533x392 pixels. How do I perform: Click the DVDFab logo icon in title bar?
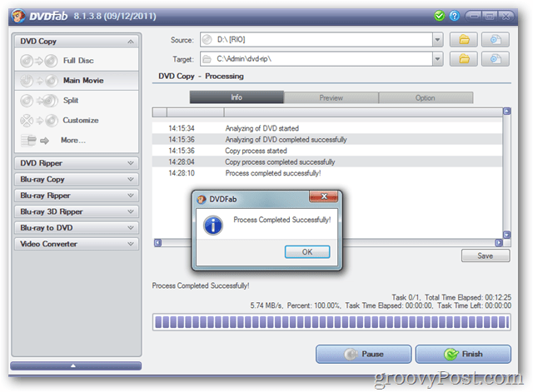[17, 16]
